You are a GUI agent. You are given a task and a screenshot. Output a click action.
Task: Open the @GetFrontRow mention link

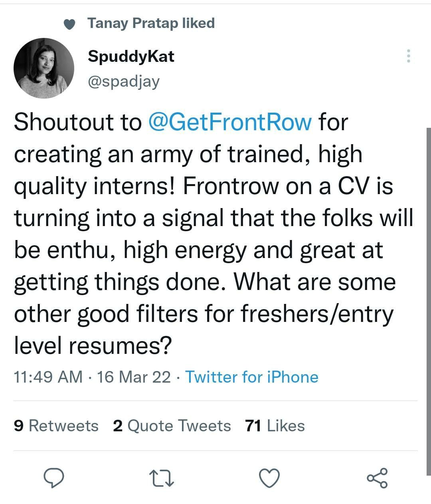pos(230,122)
